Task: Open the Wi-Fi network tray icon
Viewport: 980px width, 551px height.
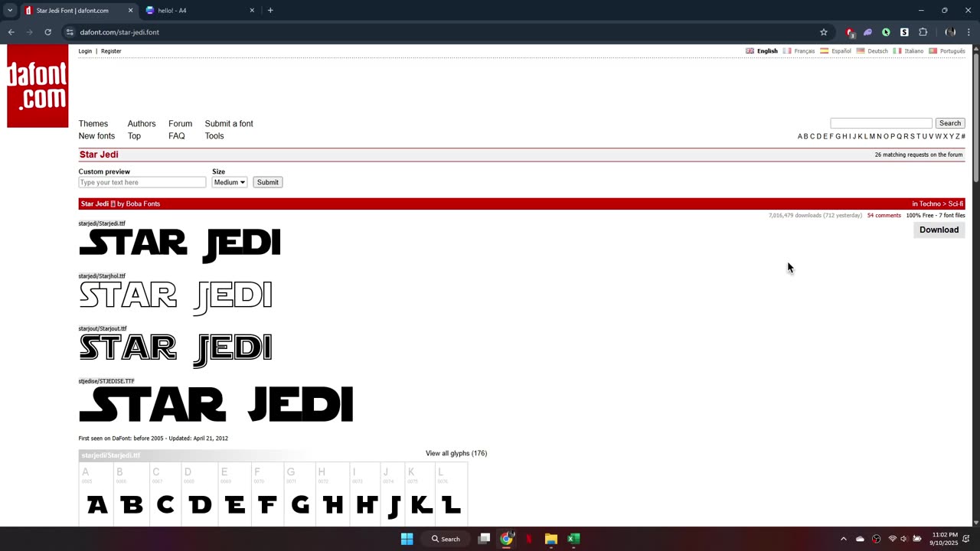Action: tap(892, 539)
